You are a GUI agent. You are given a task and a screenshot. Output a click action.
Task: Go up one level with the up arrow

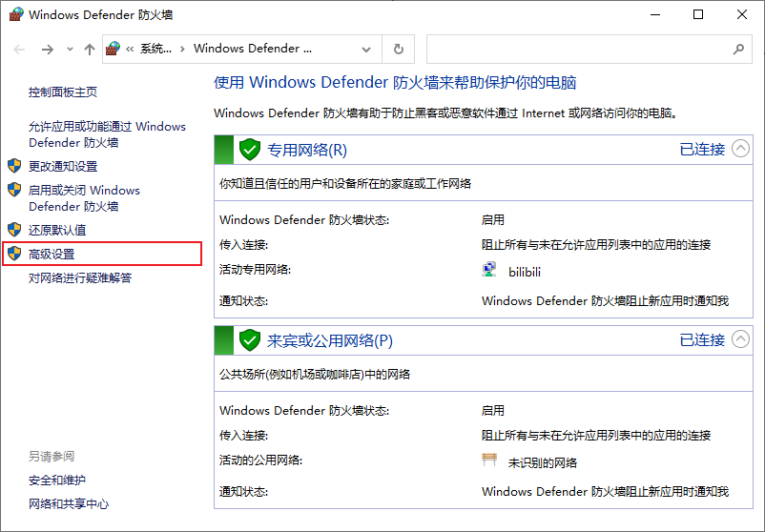(x=90, y=50)
